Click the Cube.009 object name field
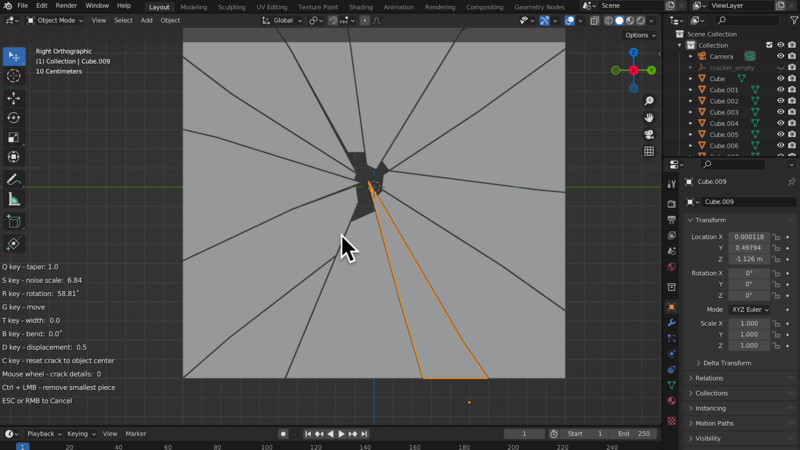Screen dimensions: 800x450 point(748,202)
